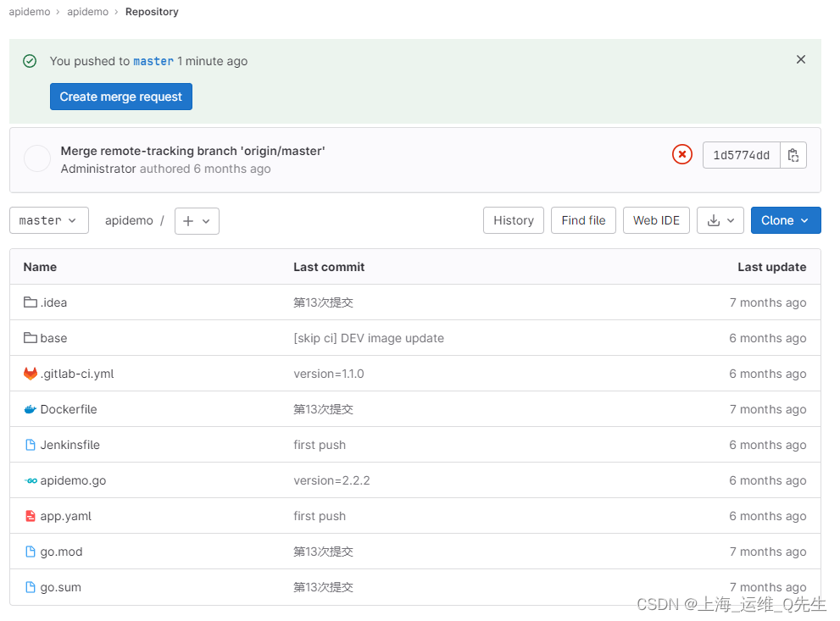Click '7 months ago' on the .idea row
Screen dimensions: 840x621
pos(768,302)
